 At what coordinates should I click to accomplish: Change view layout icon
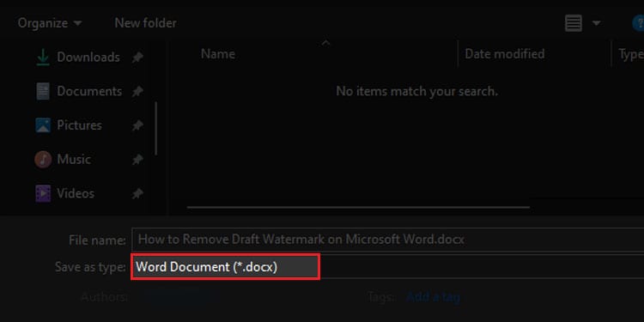click(574, 23)
